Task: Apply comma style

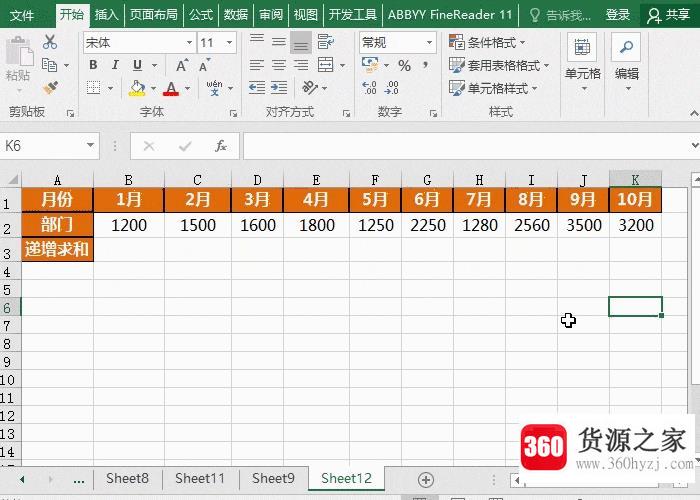Action: pyautogui.click(x=426, y=66)
